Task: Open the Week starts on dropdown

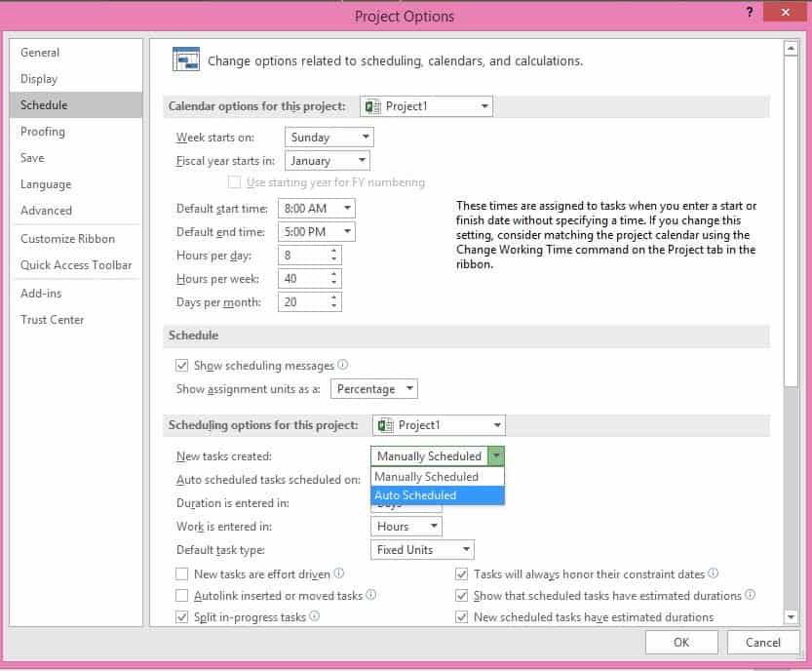Action: [x=329, y=138]
